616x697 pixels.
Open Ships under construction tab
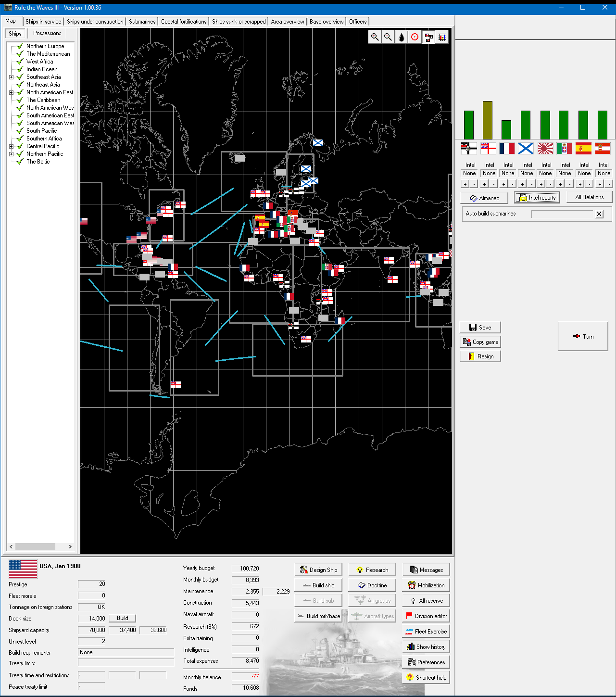[x=95, y=22]
